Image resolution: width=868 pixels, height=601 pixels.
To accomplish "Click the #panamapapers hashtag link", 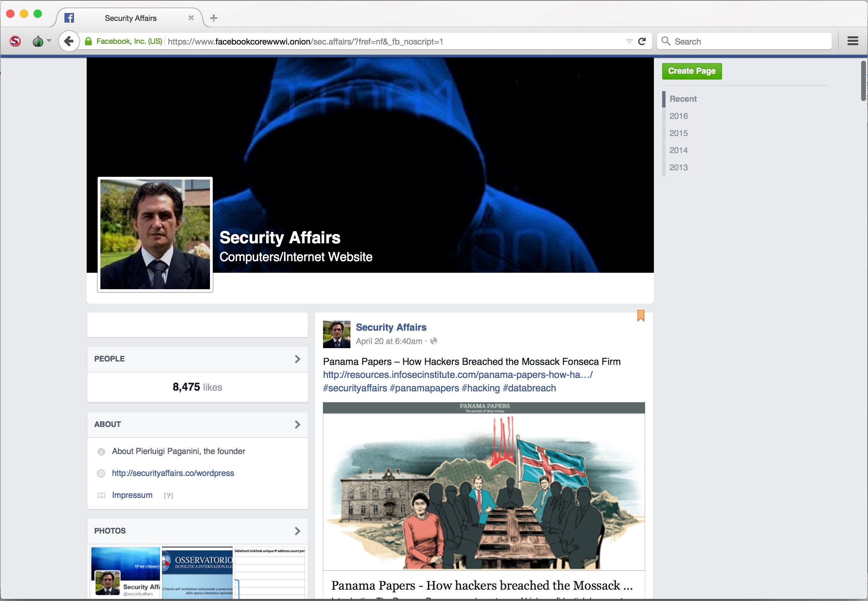I will tap(424, 388).
